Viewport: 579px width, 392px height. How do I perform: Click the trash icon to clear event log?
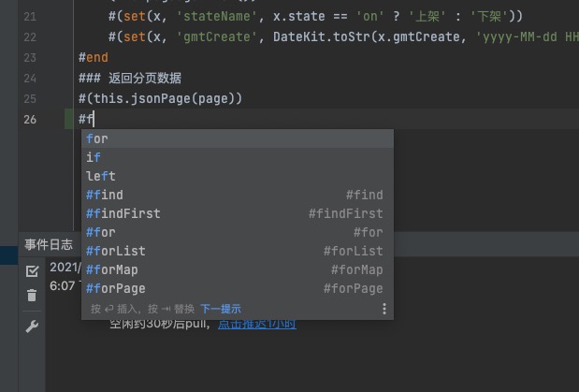[x=32, y=296]
